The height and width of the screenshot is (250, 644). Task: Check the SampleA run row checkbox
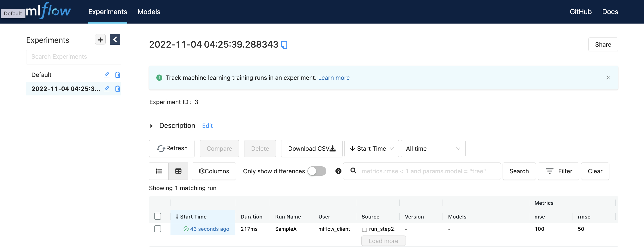(158, 228)
